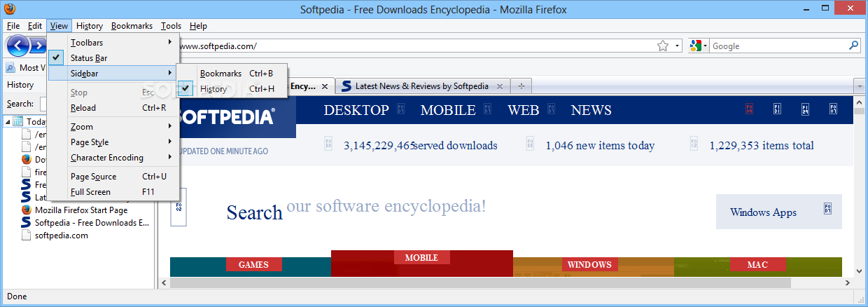The height and width of the screenshot is (307, 868).
Task: Close the Latest News & Reviews tab
Action: (x=499, y=86)
